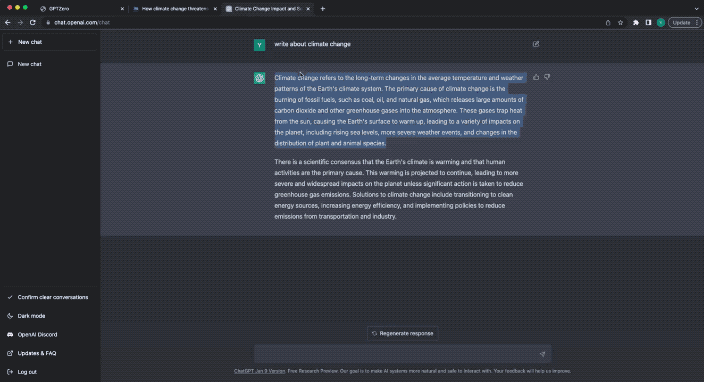Click the share page icon in address bar
Screen dimensions: 704x382
click(x=608, y=22)
